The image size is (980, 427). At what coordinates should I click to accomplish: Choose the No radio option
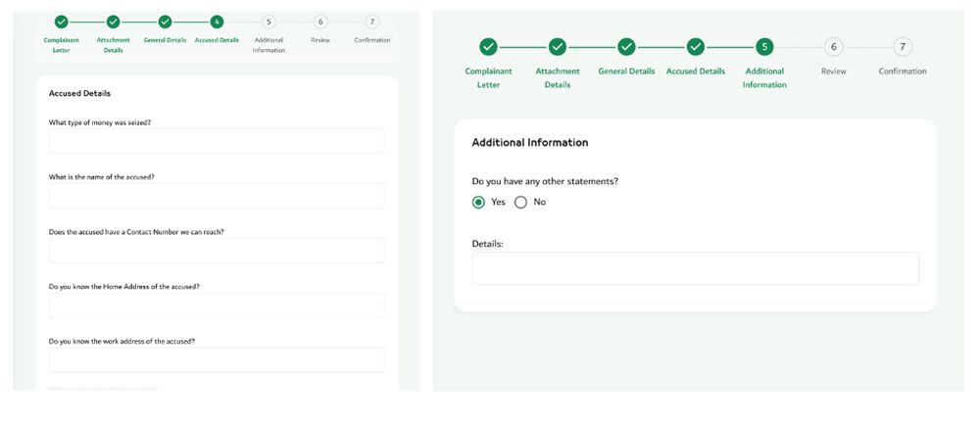pos(520,203)
